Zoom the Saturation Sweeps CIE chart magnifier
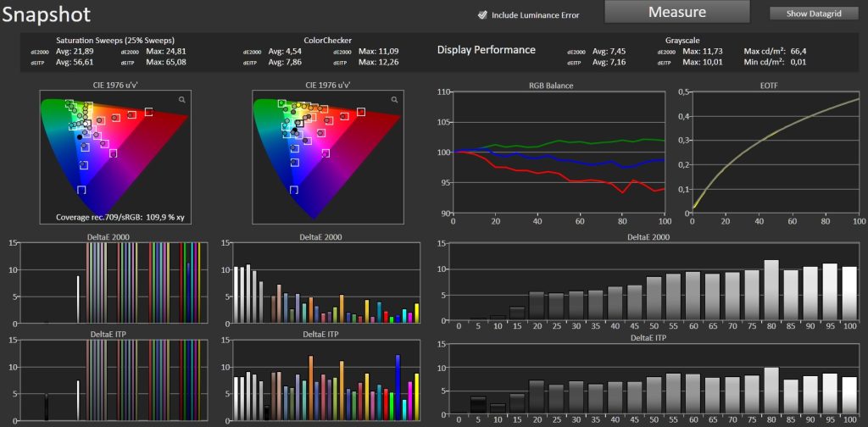The image size is (868, 427). click(182, 100)
